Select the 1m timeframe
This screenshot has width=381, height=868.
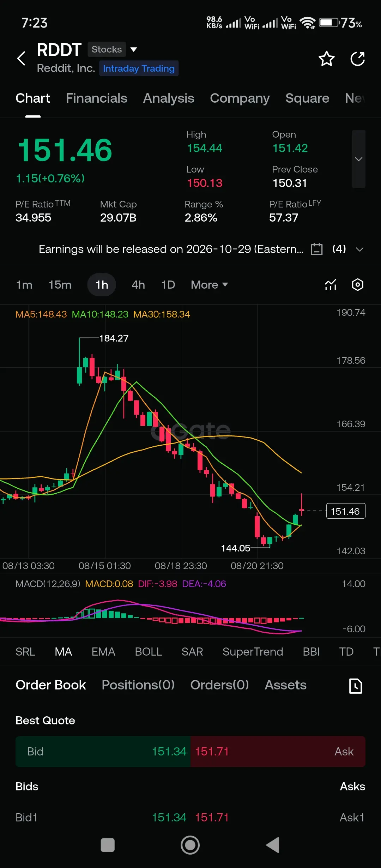pyautogui.click(x=24, y=285)
